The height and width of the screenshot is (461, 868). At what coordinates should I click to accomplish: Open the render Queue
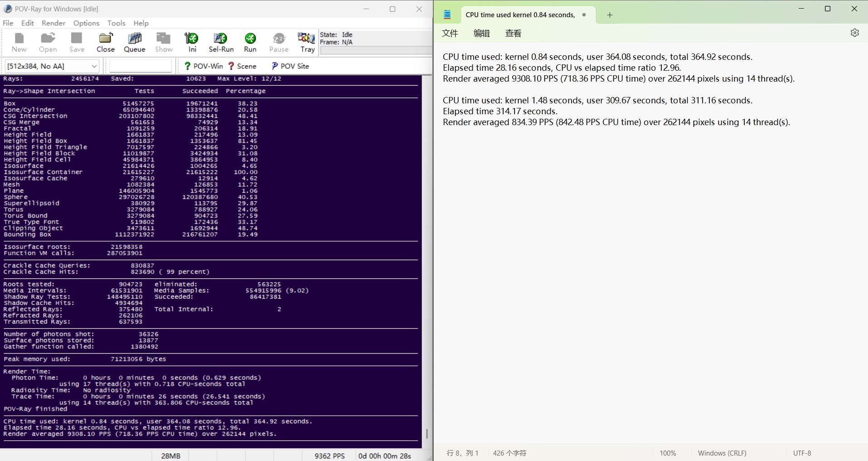pyautogui.click(x=135, y=43)
